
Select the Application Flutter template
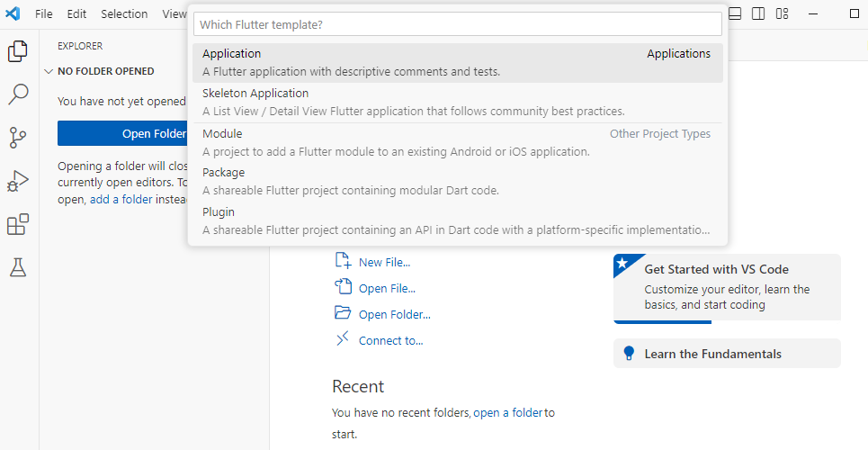[458, 63]
